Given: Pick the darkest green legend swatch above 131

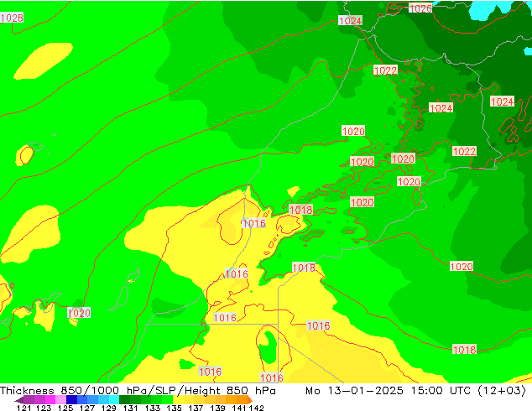Looking at the screenshot, I should pos(124,400).
